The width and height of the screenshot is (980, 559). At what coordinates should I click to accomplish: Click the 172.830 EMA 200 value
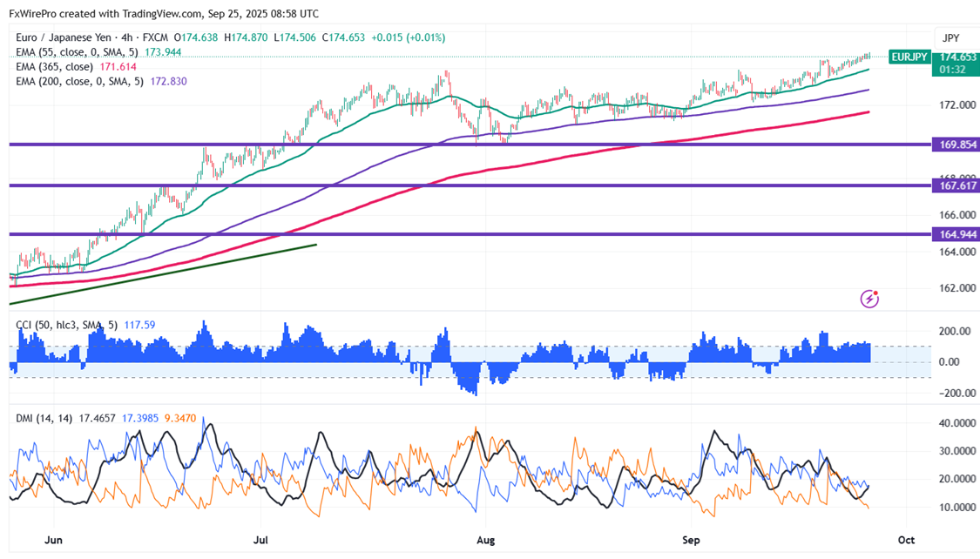click(168, 81)
